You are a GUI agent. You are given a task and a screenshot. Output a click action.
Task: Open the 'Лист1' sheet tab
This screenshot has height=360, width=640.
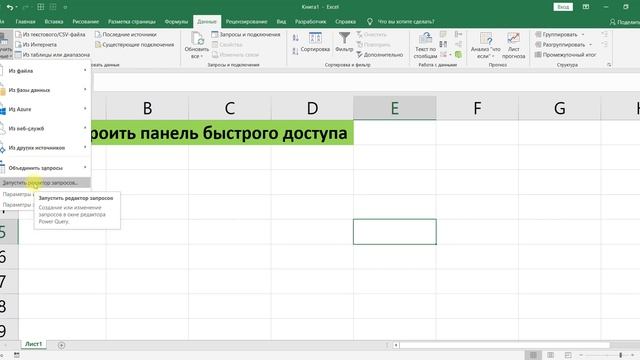tap(33, 344)
